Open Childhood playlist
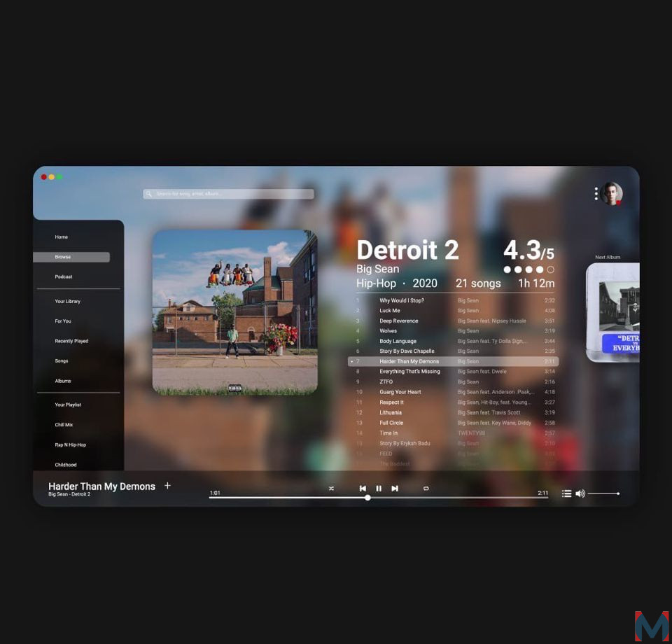This screenshot has height=644, width=672. click(x=66, y=465)
